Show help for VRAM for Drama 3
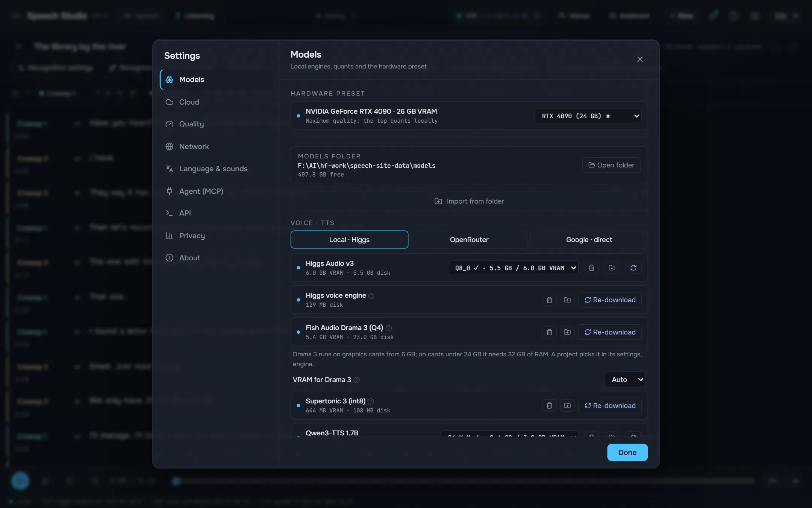Image resolution: width=812 pixels, height=508 pixels. [357, 380]
